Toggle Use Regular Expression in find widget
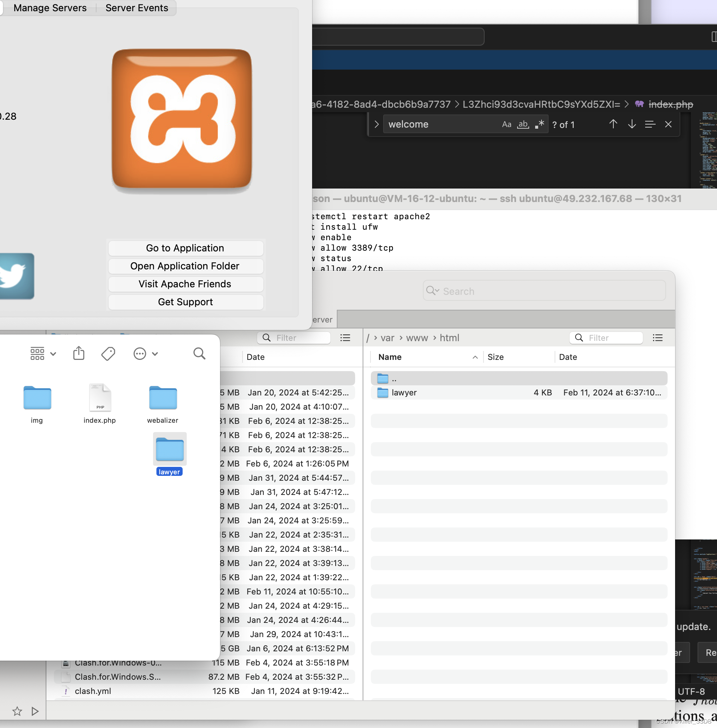Screen dimensions: 717x728 click(x=540, y=124)
